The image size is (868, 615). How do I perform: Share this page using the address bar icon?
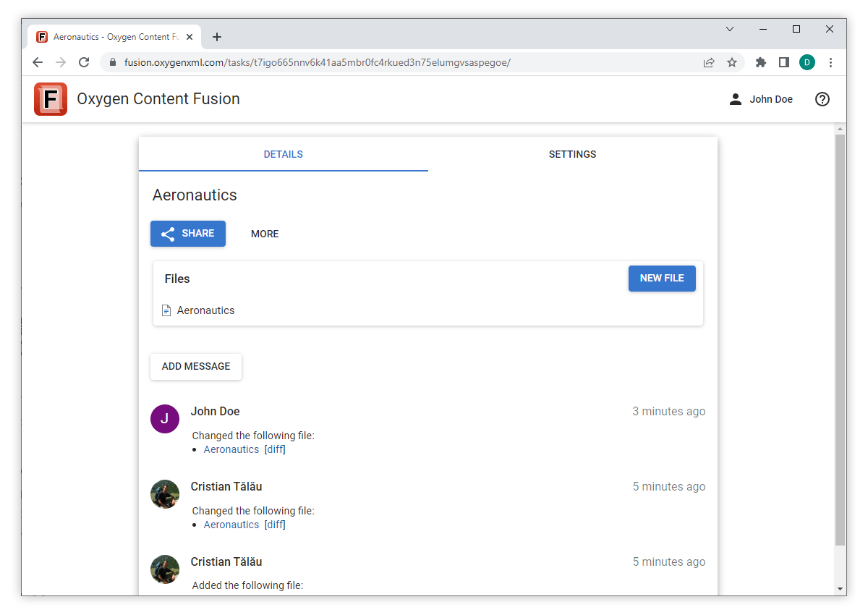click(x=709, y=62)
